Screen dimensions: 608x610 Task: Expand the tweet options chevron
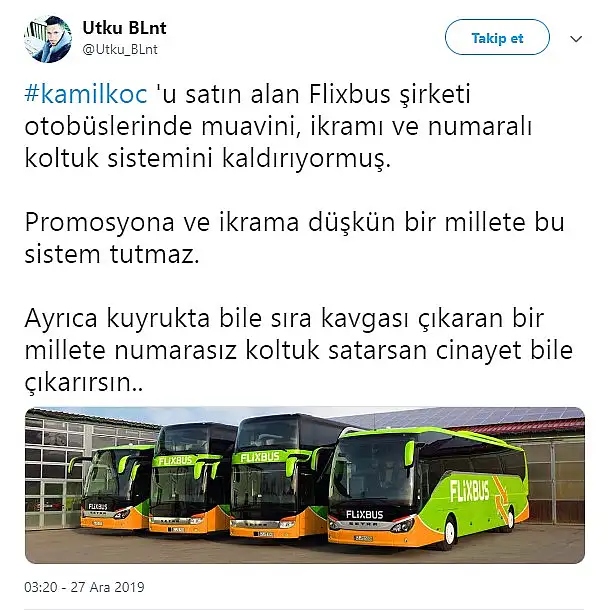tap(576, 39)
